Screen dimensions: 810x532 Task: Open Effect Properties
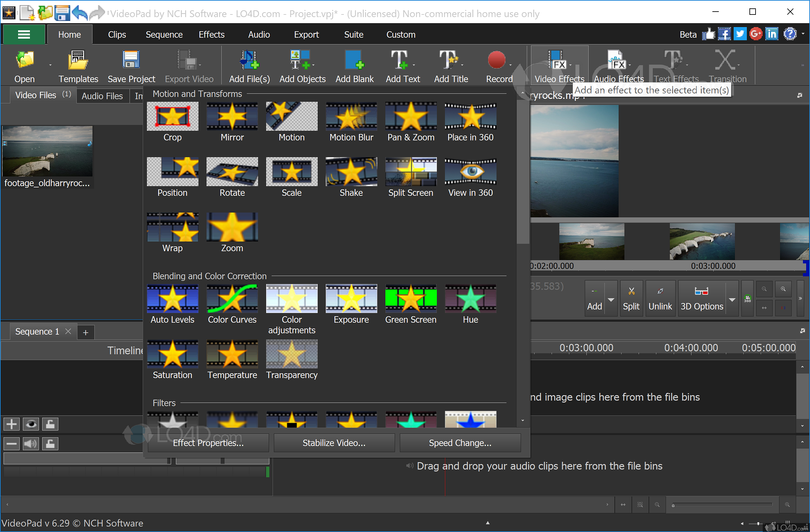tap(208, 442)
